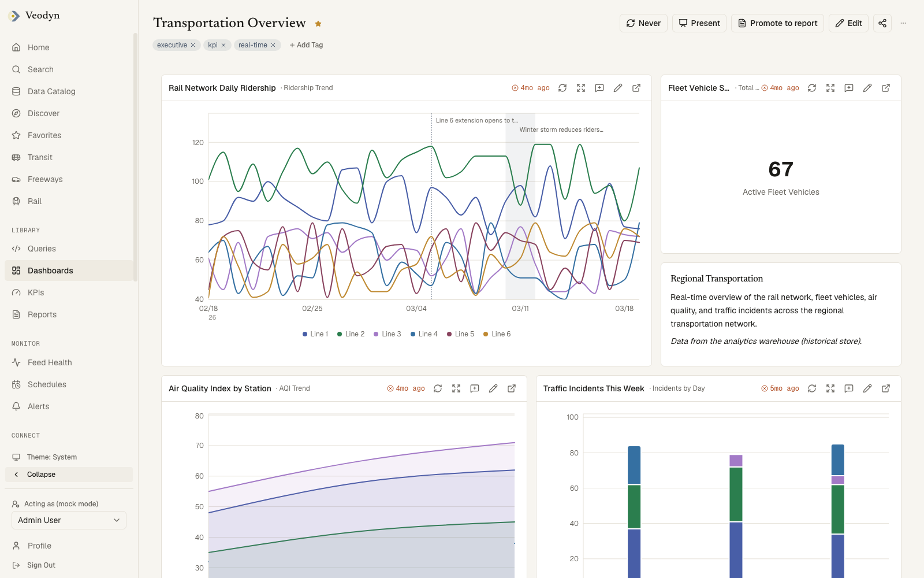Screen dimensions: 924x578
Task: Toggle the favorite star next to the title
Action: click(x=318, y=24)
